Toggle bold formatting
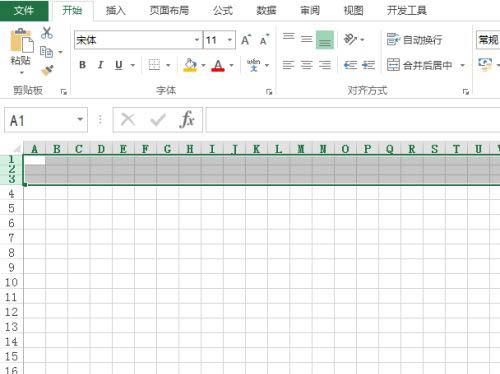This screenshot has height=374, width=500. pos(82,65)
